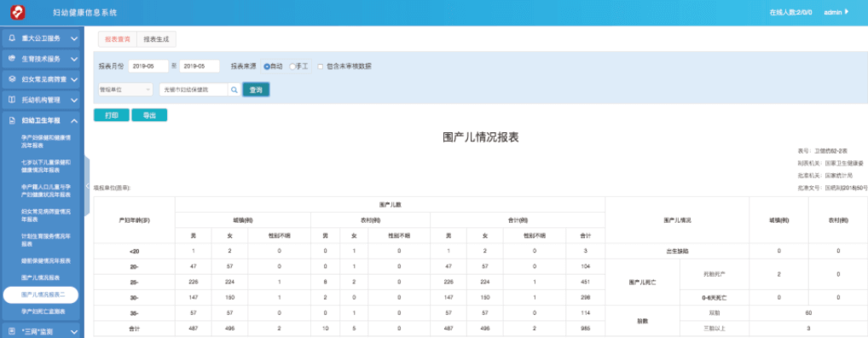Click the 20- age row label

tap(134, 266)
